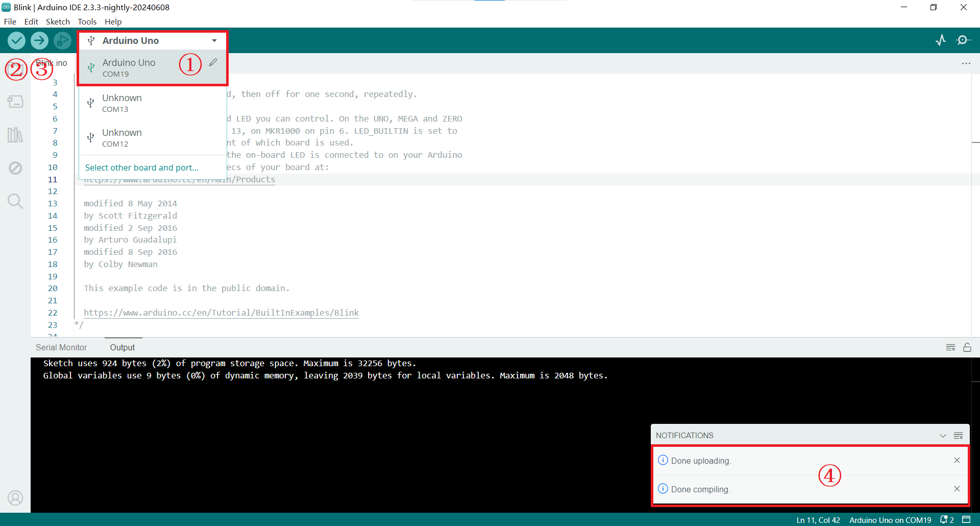This screenshot has width=980, height=526.
Task: Open the Library Manager sidebar icon
Action: click(15, 135)
